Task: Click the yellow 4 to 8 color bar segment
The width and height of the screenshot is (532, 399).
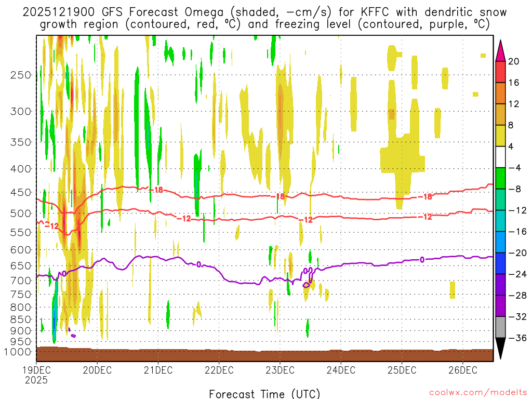Action: (500, 136)
